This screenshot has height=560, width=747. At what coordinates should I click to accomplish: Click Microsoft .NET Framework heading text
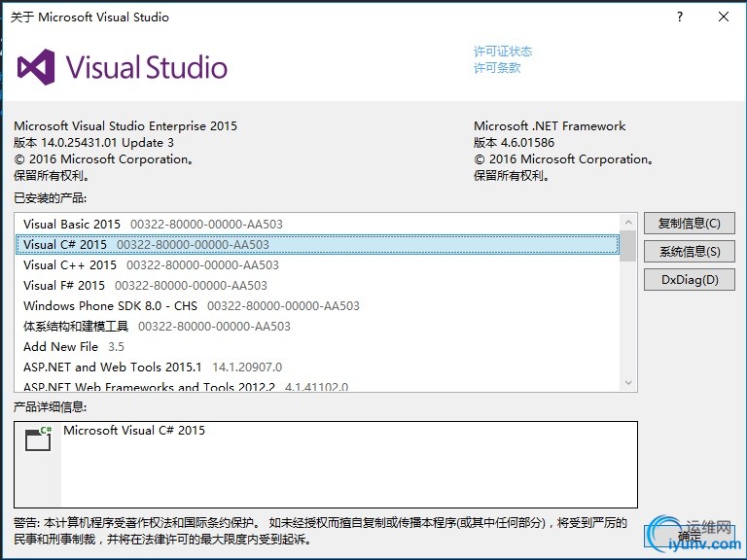tap(550, 125)
